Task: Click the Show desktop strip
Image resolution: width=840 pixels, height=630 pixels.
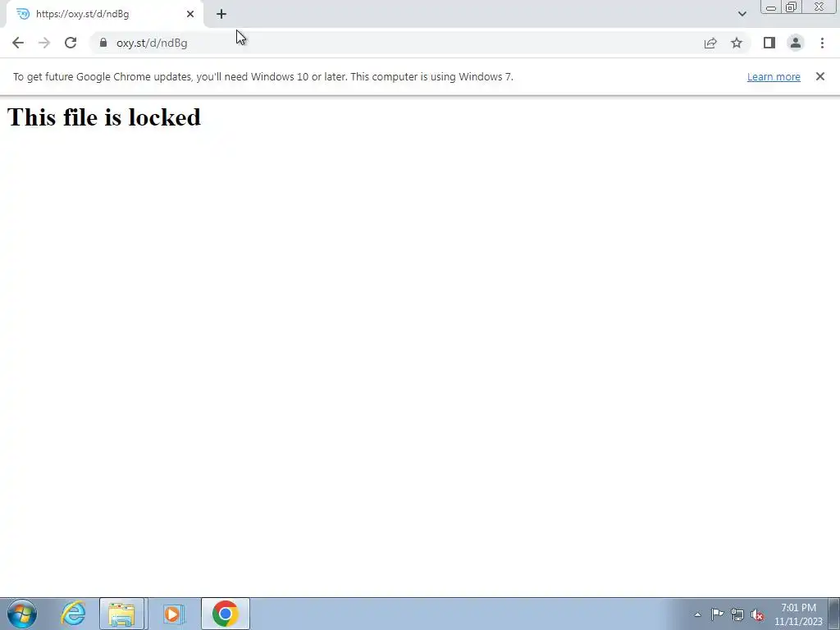Action: coord(836,614)
